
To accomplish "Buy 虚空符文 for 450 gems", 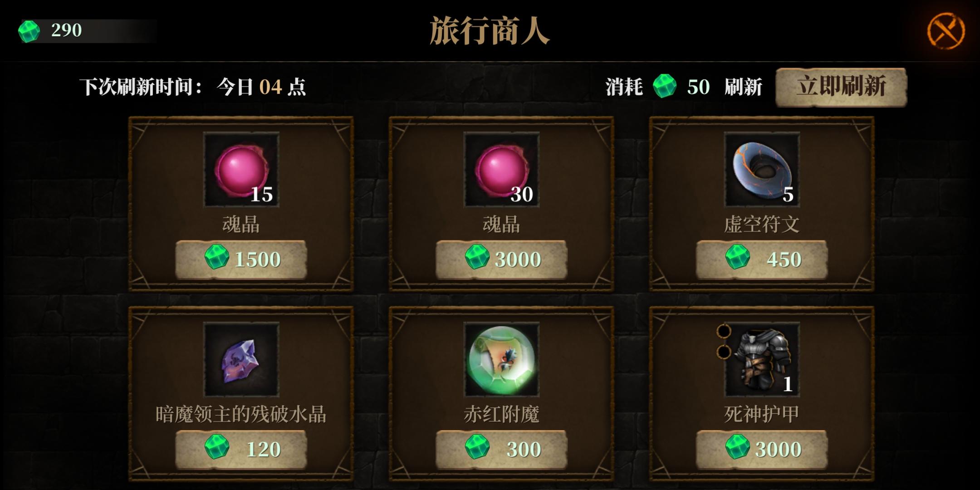I will [x=762, y=260].
